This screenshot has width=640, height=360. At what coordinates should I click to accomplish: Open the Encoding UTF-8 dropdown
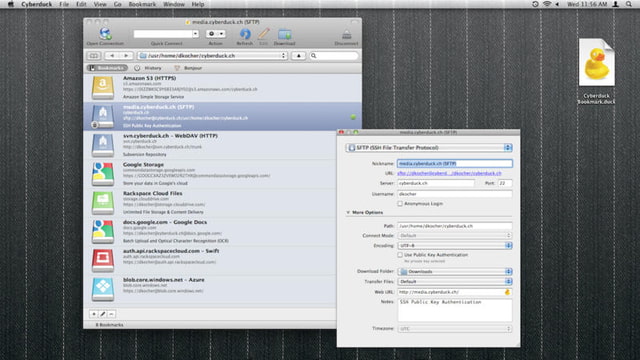pyautogui.click(x=455, y=246)
